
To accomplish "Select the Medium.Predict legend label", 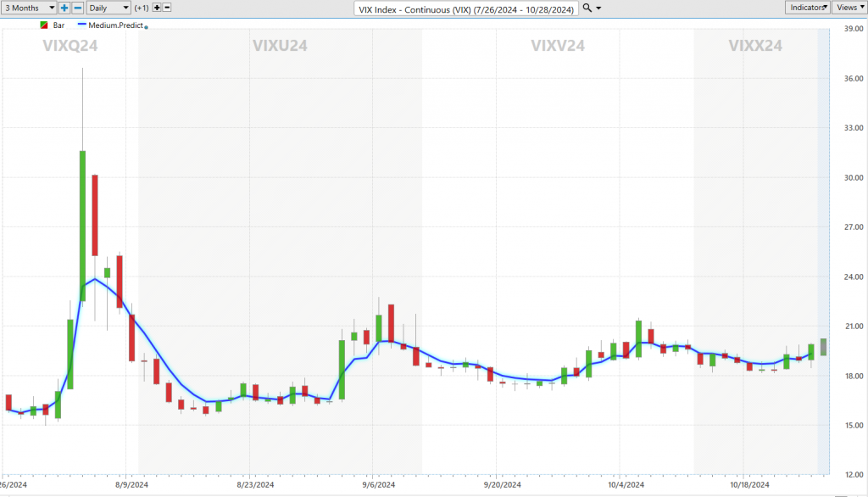I will [x=115, y=25].
